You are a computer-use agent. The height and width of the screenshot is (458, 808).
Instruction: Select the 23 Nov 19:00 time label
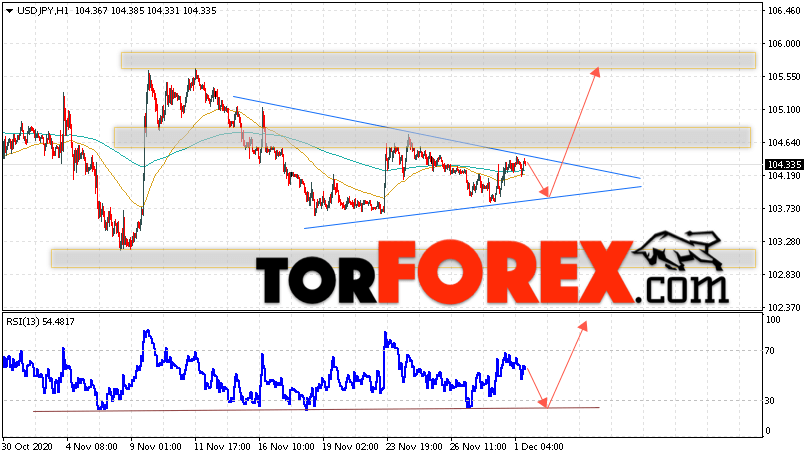[x=414, y=447]
